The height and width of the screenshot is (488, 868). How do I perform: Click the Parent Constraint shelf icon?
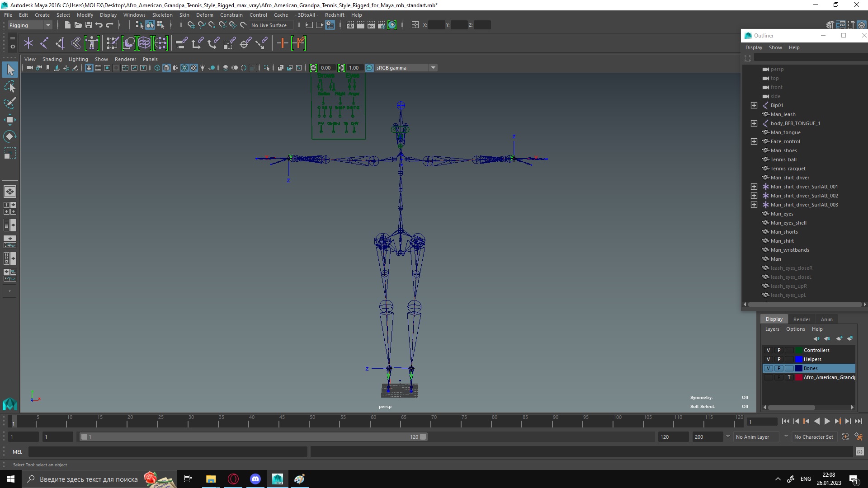182,43
